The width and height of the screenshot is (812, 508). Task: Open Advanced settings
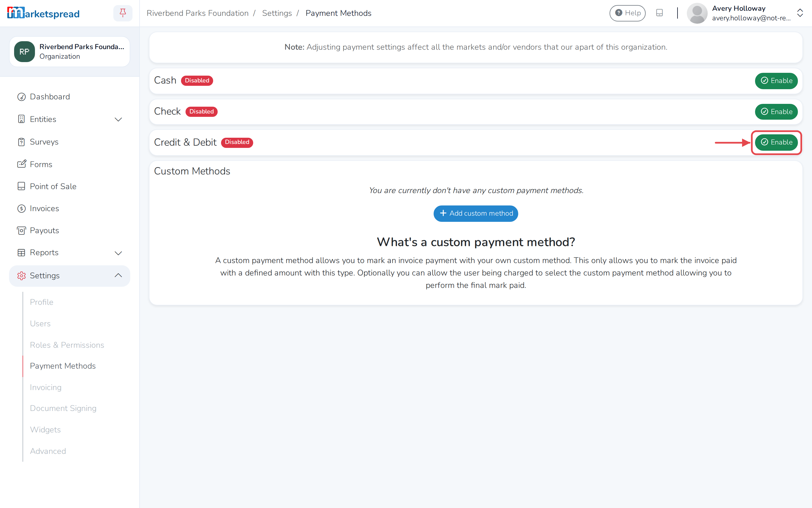click(x=48, y=451)
